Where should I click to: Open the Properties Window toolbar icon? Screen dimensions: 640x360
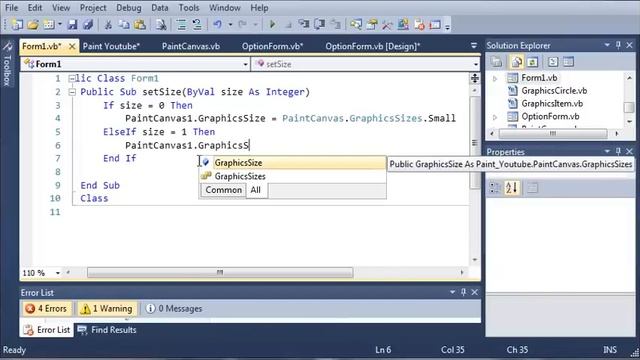pos(371,24)
